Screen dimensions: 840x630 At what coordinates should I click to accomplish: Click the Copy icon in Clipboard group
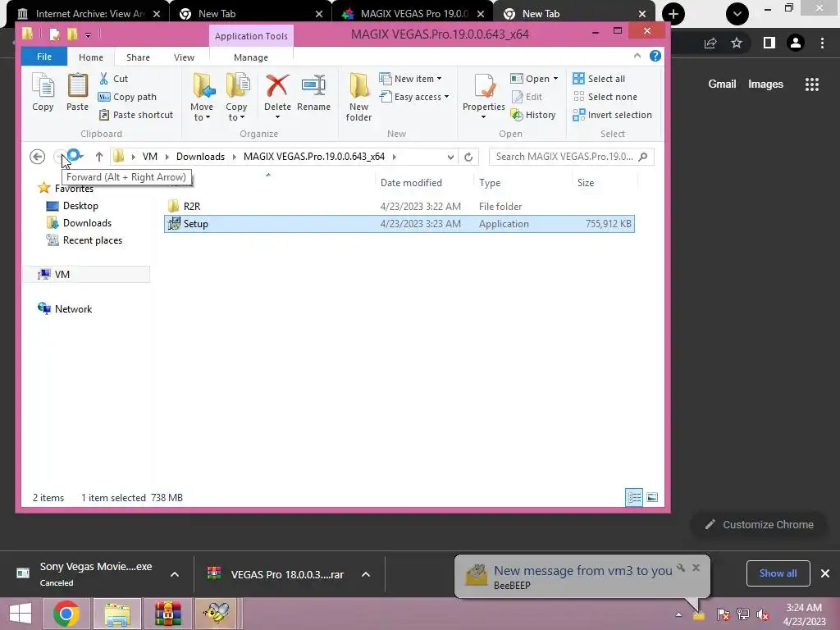(x=43, y=92)
